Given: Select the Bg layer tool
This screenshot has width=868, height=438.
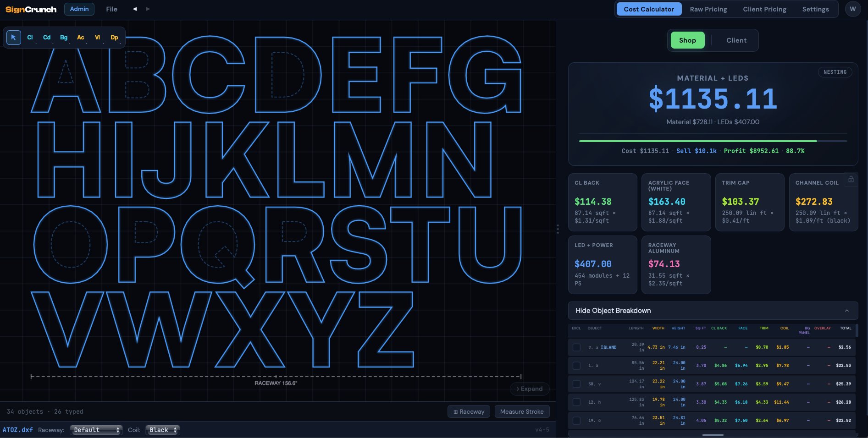Looking at the screenshot, I should coord(64,38).
